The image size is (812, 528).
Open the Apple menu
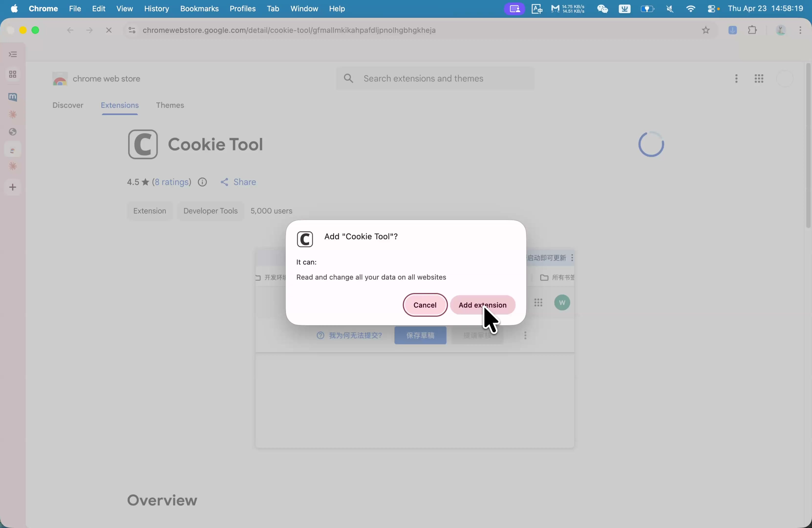pyautogui.click(x=14, y=9)
